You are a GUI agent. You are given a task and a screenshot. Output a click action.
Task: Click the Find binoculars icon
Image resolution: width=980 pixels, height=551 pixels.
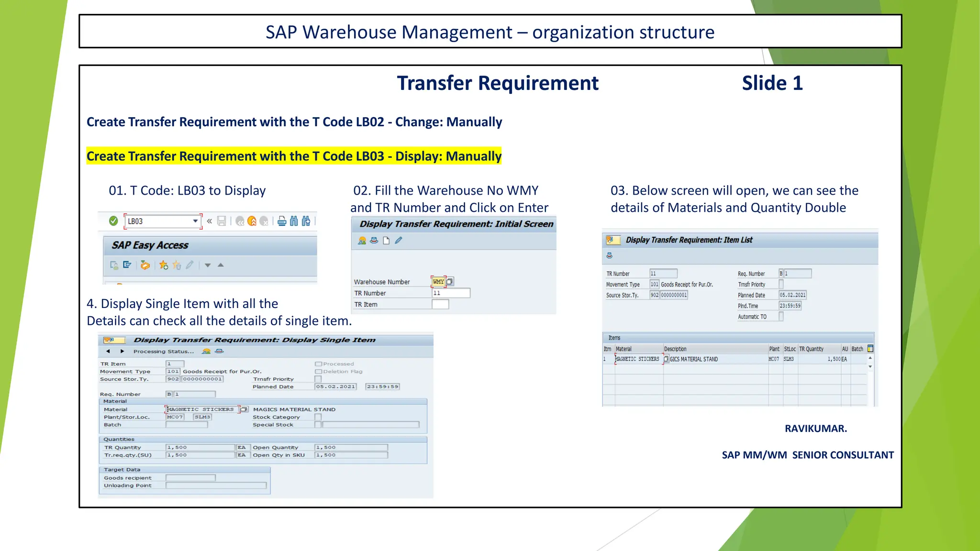294,221
